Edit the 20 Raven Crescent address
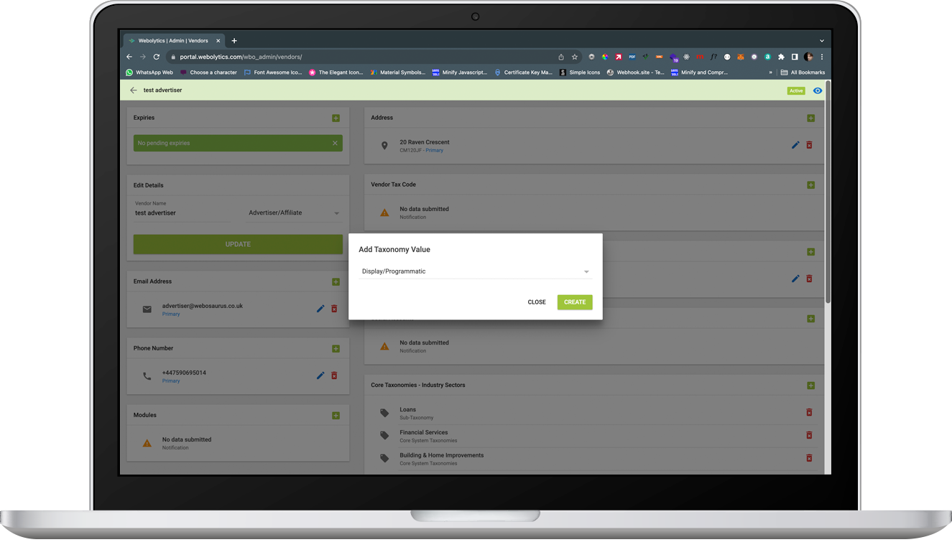This screenshot has height=560, width=952. click(795, 144)
